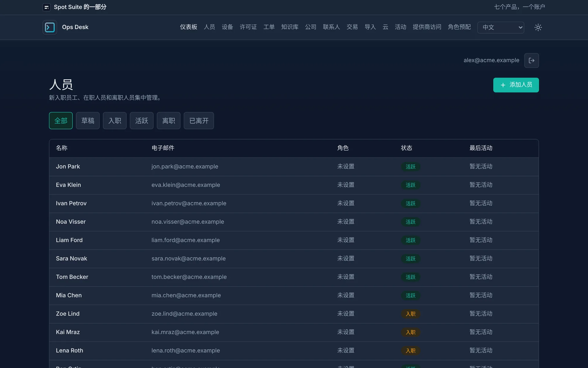
Task: Click the Ops Desk brand name
Action: tap(75, 27)
